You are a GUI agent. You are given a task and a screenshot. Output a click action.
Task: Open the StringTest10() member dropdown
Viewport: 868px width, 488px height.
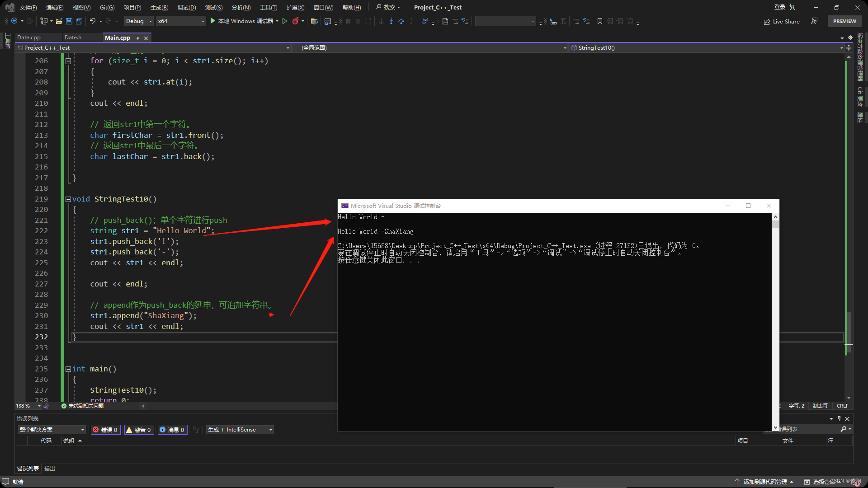707,47
